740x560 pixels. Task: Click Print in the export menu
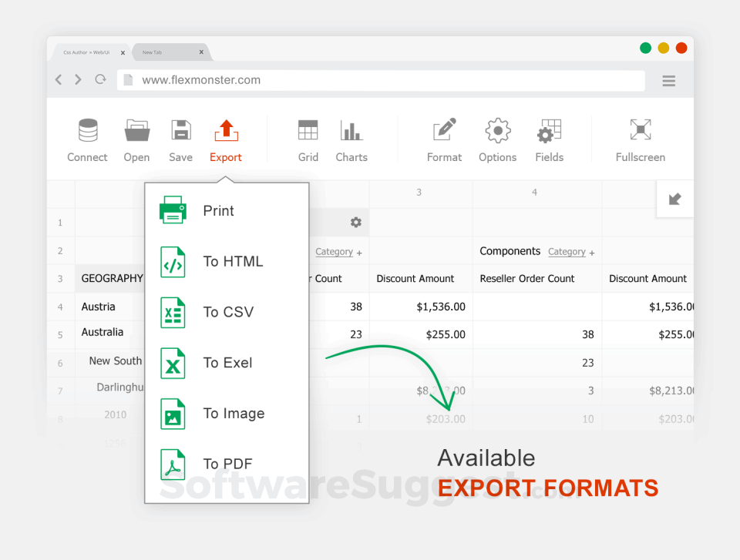point(218,210)
